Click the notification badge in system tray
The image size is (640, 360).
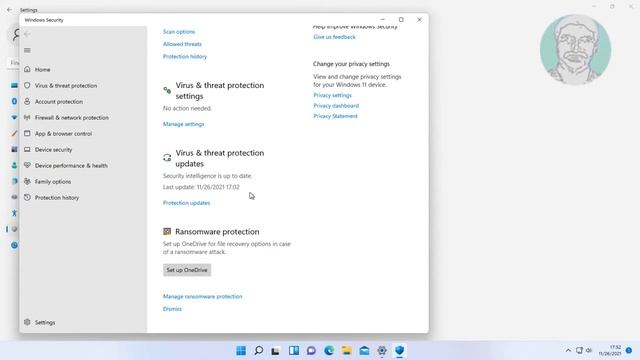(629, 351)
